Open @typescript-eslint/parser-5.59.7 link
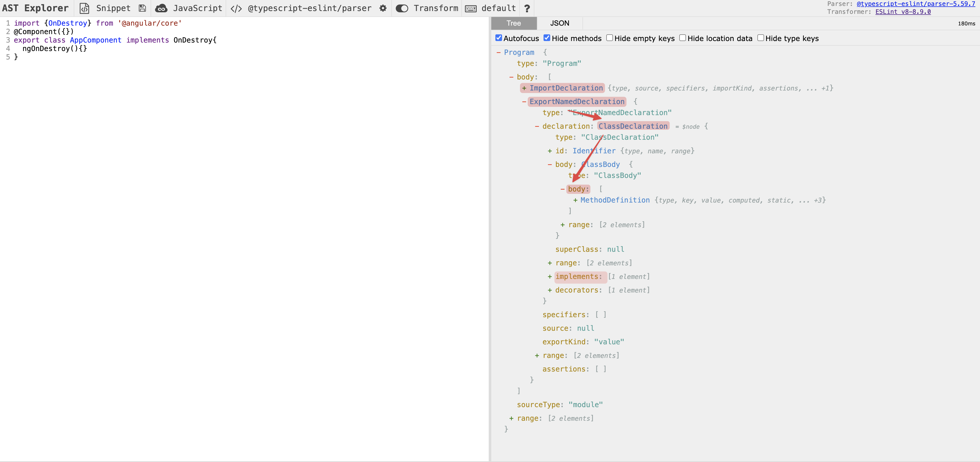Viewport: 980px width, 462px height. pyautogui.click(x=916, y=4)
